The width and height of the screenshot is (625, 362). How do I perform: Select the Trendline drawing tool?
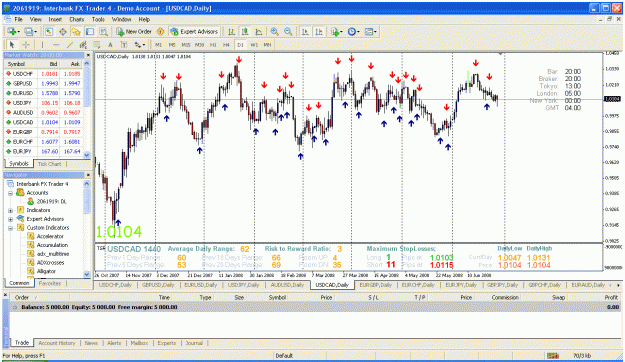(x=69, y=45)
